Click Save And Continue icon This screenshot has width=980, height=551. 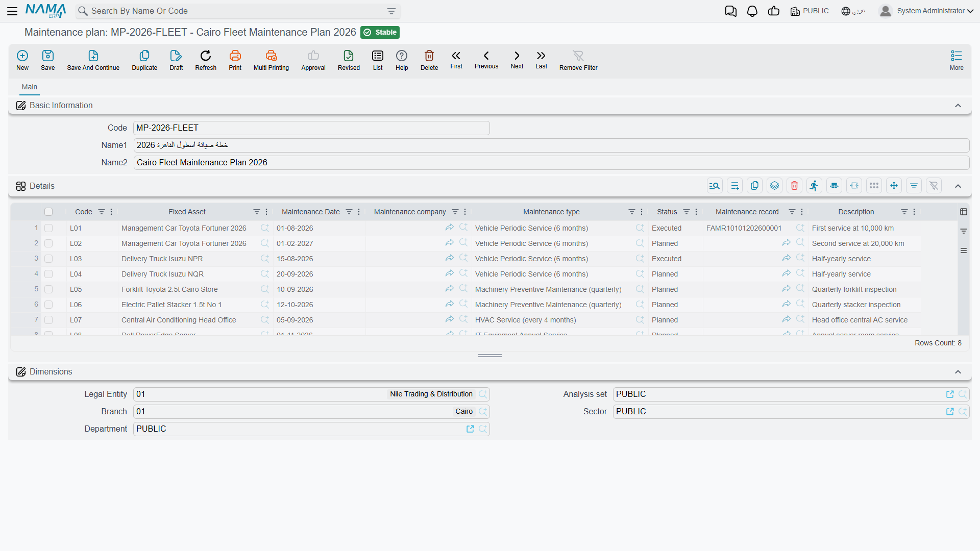(93, 60)
